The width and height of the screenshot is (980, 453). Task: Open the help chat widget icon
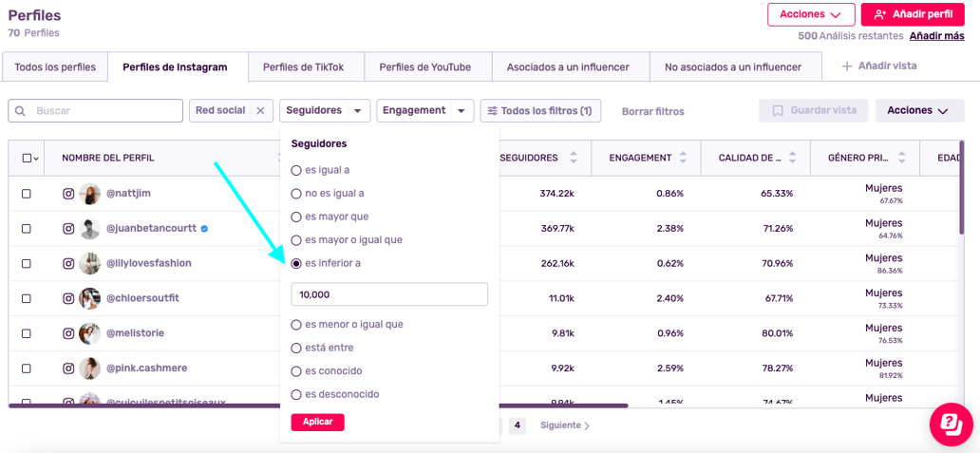click(x=952, y=425)
